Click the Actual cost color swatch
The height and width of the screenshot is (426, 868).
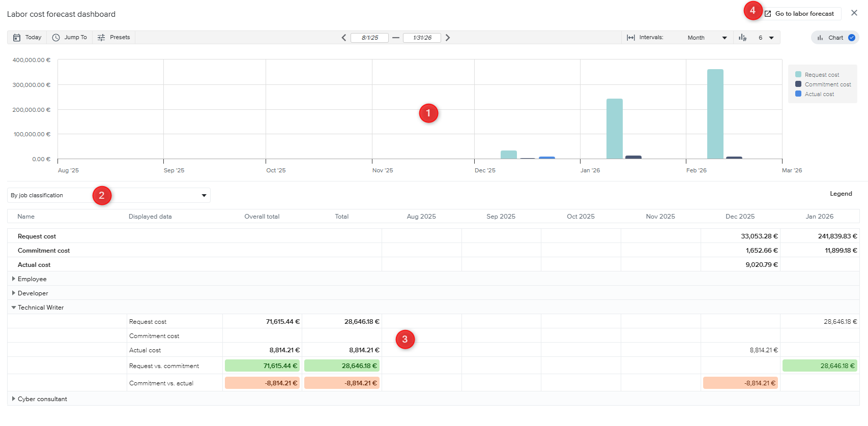point(798,94)
